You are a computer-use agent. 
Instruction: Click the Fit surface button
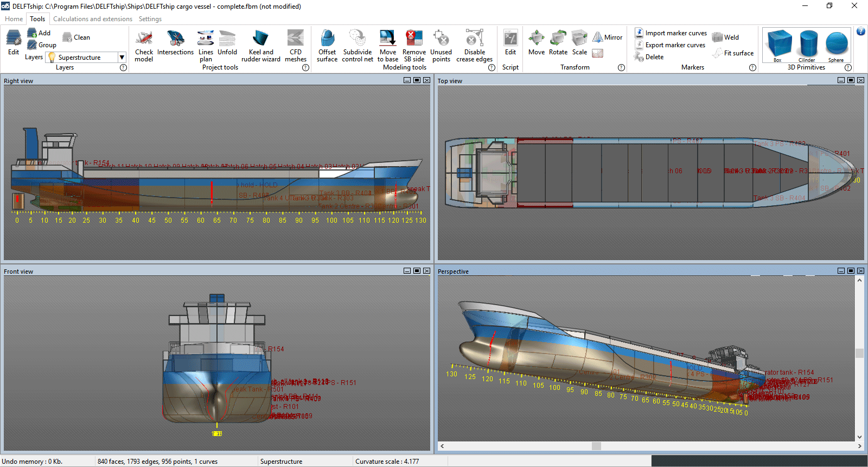(x=733, y=53)
